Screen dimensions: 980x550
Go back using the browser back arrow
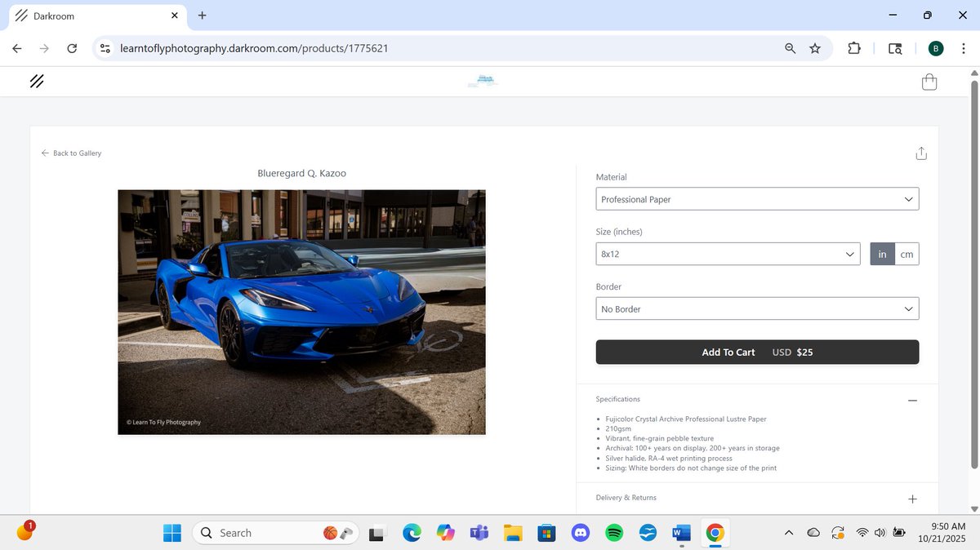coord(17,48)
